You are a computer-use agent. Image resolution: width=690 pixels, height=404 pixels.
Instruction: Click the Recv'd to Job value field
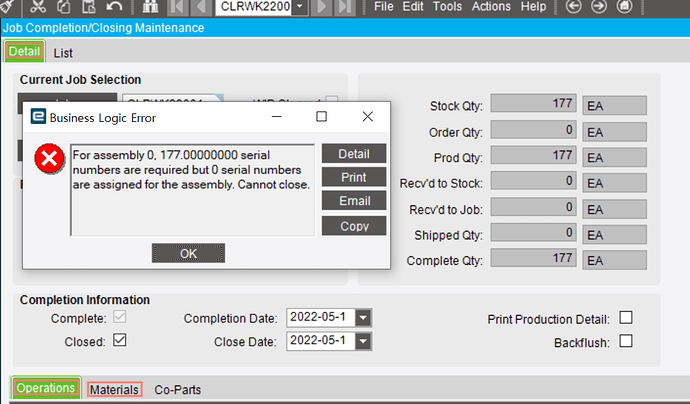coord(533,207)
